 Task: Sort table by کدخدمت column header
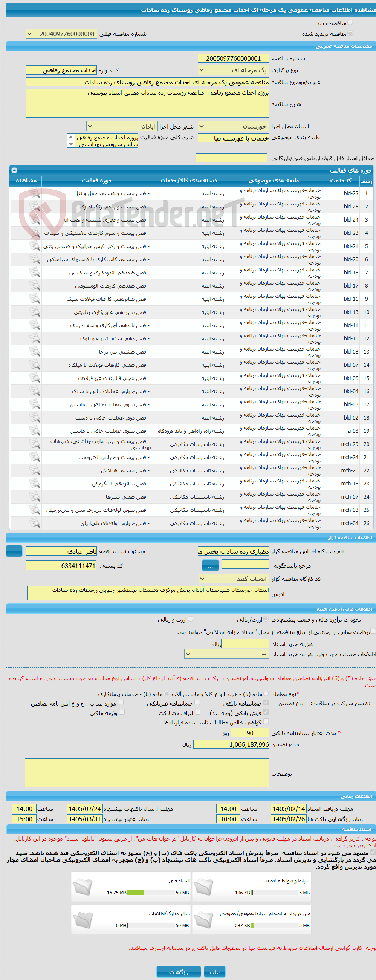point(341,181)
